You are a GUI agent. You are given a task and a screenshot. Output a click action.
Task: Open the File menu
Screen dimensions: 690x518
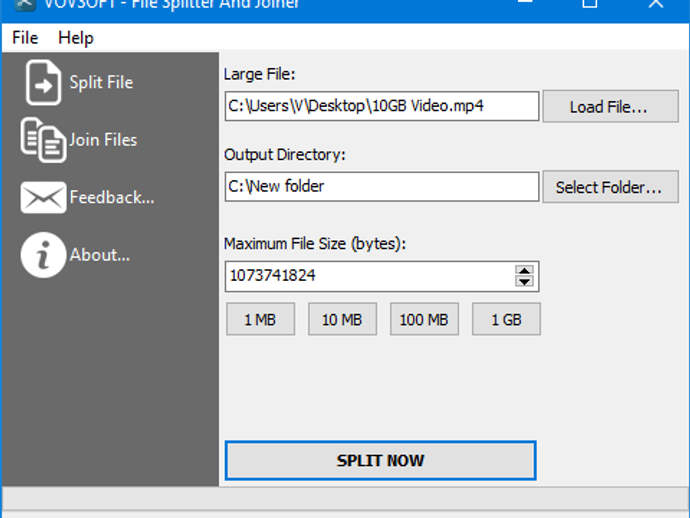[25, 38]
